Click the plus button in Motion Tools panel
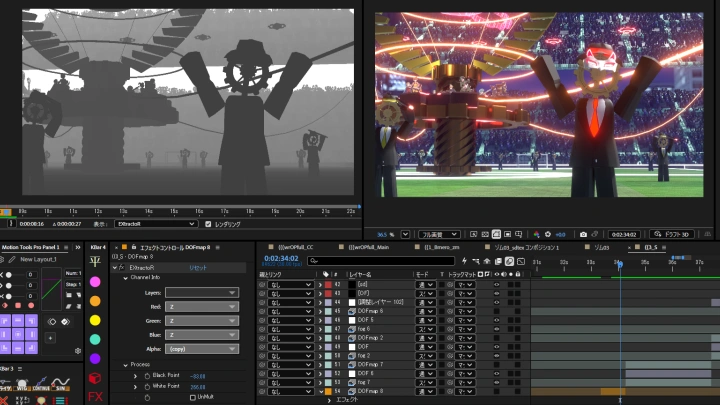The width and height of the screenshot is (720, 405). click(x=50, y=338)
